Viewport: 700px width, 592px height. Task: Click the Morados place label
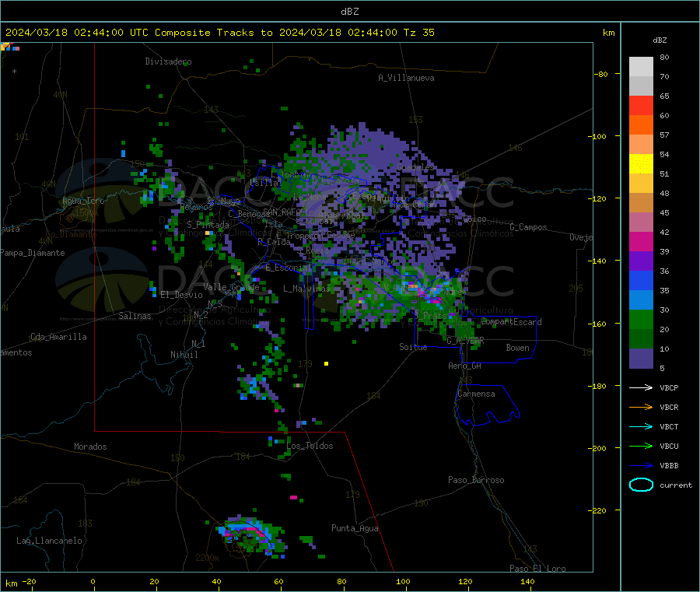click(90, 447)
